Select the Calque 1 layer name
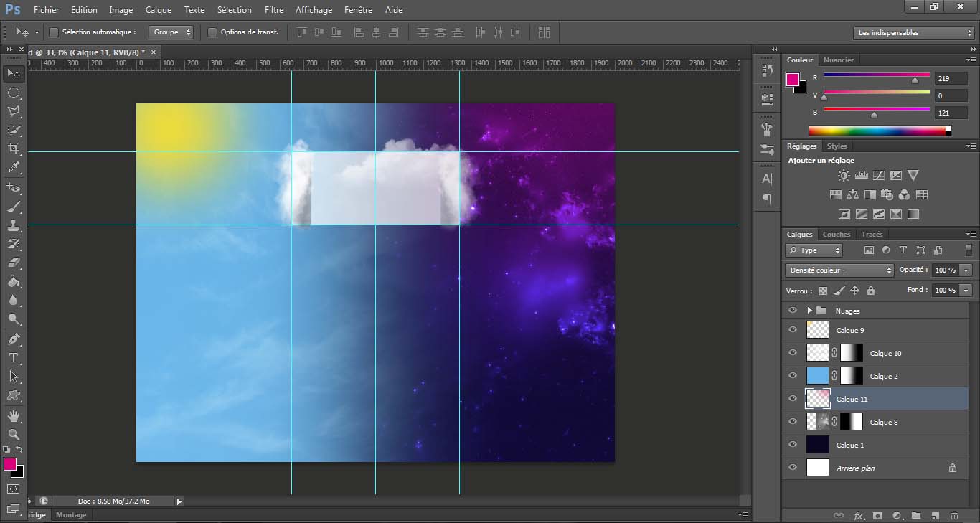 point(850,446)
